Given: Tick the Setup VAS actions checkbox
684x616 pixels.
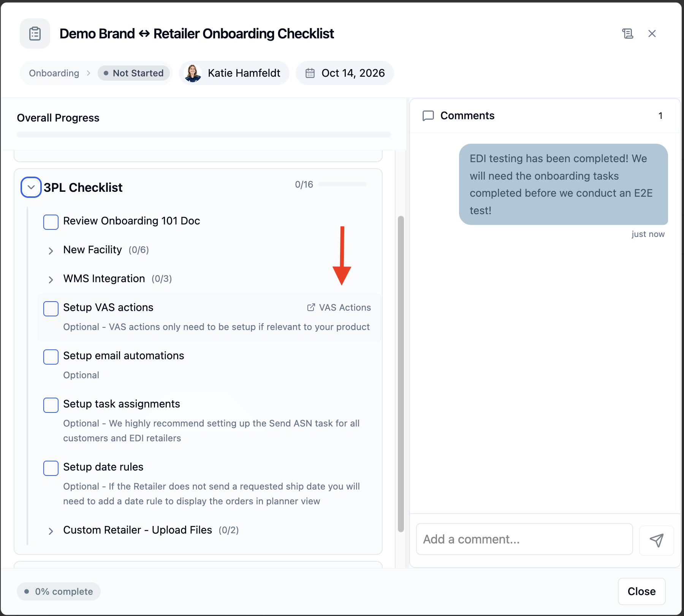Looking at the screenshot, I should coord(51,308).
